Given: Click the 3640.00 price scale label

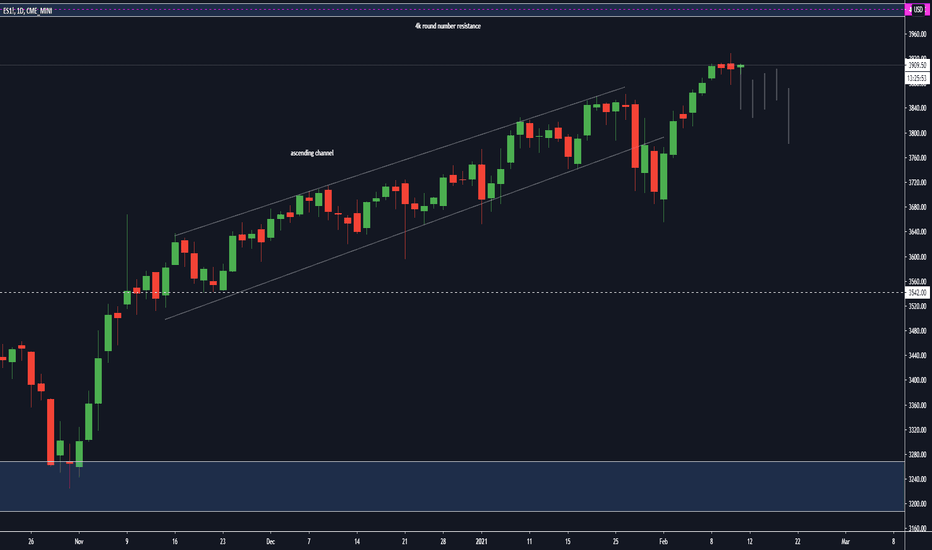Looking at the screenshot, I should 918,232.
